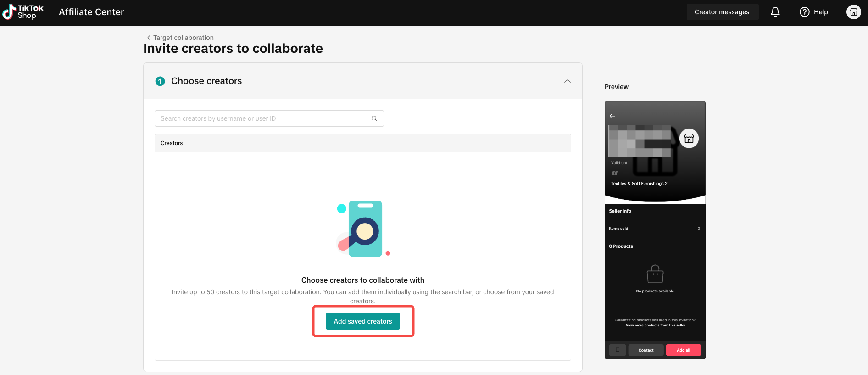Screen dimensions: 868x375
Task: Open notifications bell icon
Action: (775, 12)
